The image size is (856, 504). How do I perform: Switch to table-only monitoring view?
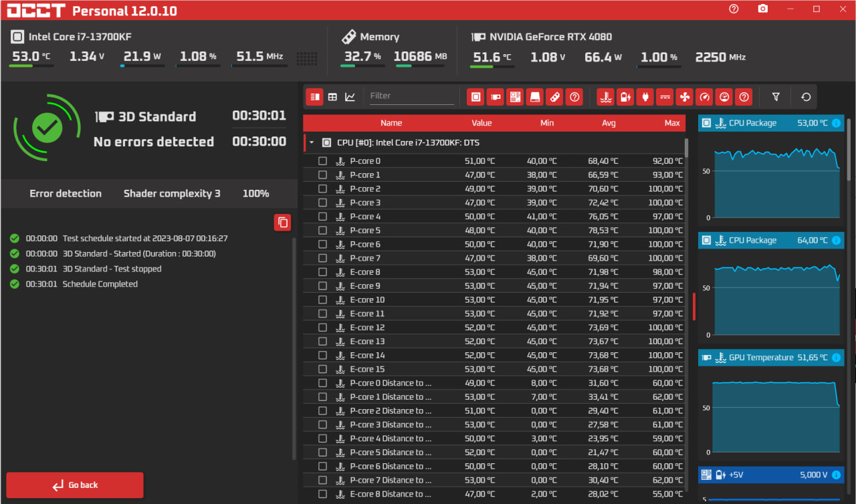[x=332, y=97]
